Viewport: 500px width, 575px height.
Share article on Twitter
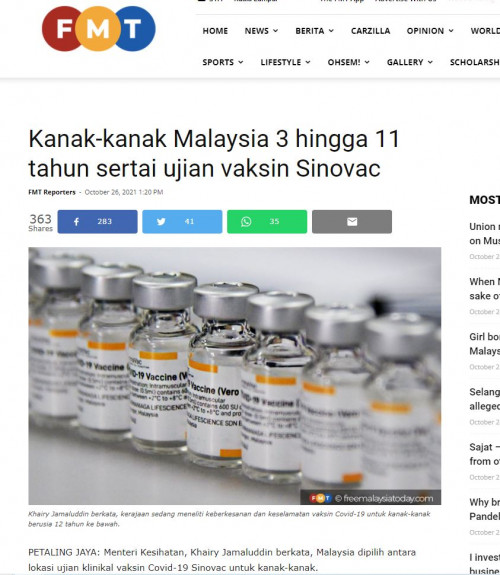point(182,221)
